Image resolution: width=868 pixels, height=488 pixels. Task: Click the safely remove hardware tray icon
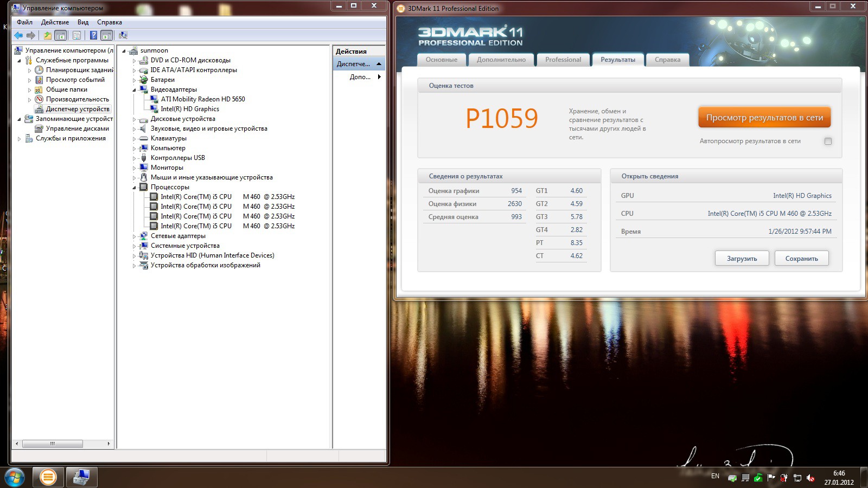(x=732, y=478)
